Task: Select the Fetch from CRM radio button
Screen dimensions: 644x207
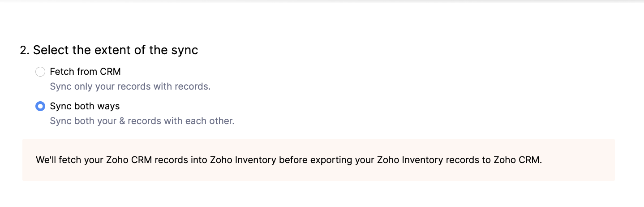Action: tap(40, 72)
